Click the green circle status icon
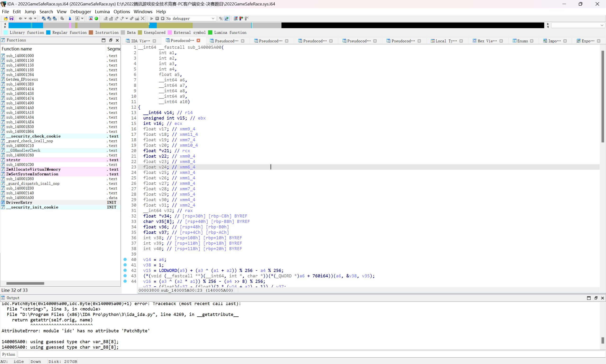 [96, 18]
